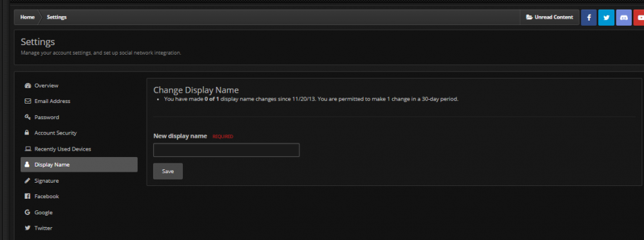Screen dimensions: 644x240
Task: Click the Facebook icon in sidebar
Action: coord(28,196)
